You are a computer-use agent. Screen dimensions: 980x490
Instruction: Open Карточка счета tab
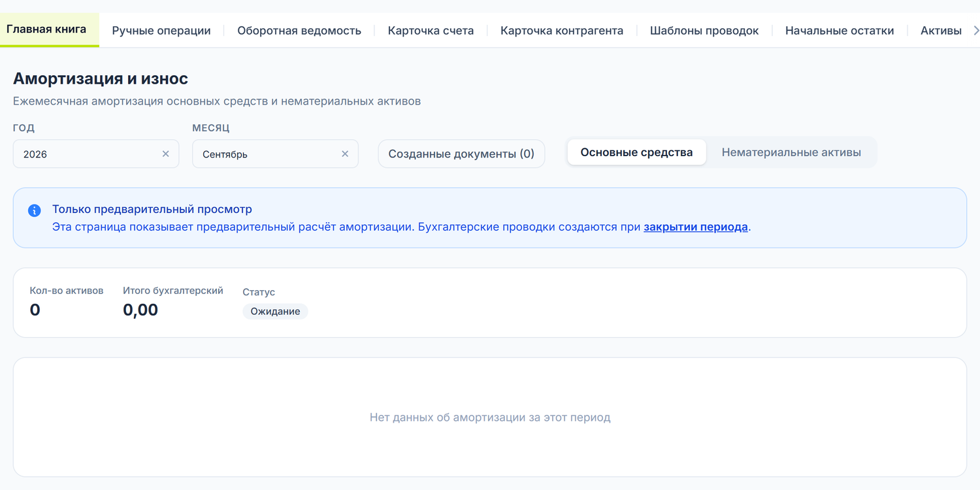point(431,30)
